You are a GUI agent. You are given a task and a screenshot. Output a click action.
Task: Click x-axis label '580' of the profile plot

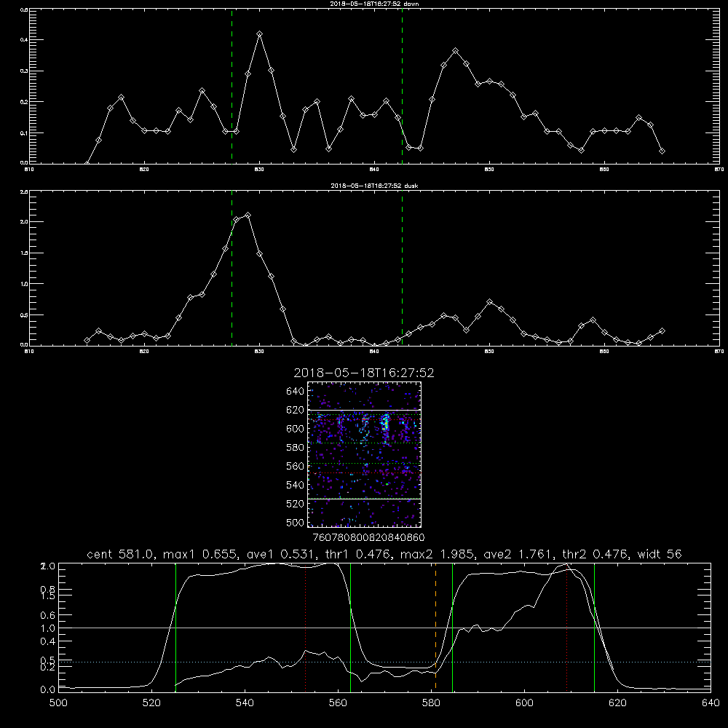[431, 703]
